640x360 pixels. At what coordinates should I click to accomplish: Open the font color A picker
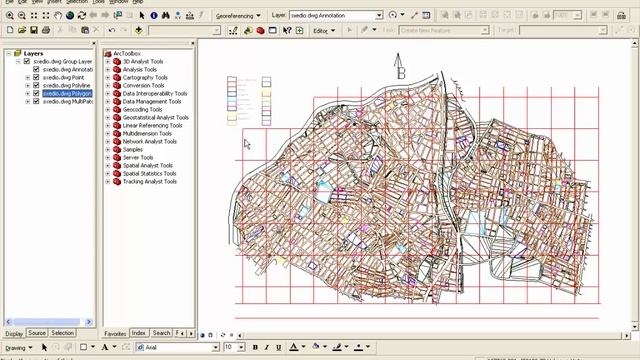[293, 347]
